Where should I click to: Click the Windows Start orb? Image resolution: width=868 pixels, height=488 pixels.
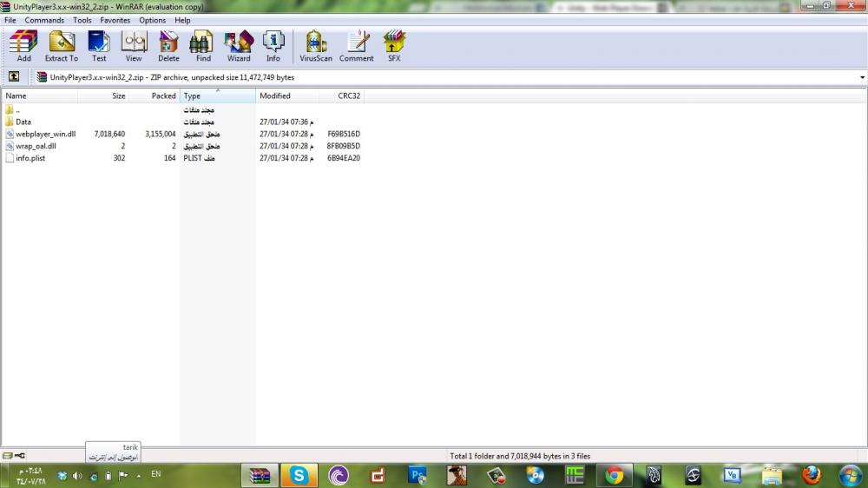(849, 475)
